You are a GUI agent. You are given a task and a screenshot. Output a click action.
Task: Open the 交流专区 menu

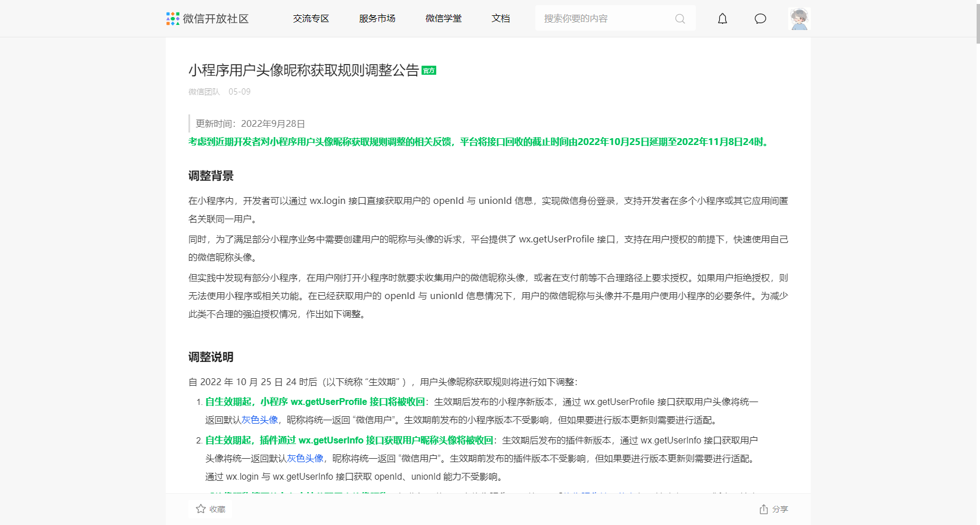click(x=311, y=19)
